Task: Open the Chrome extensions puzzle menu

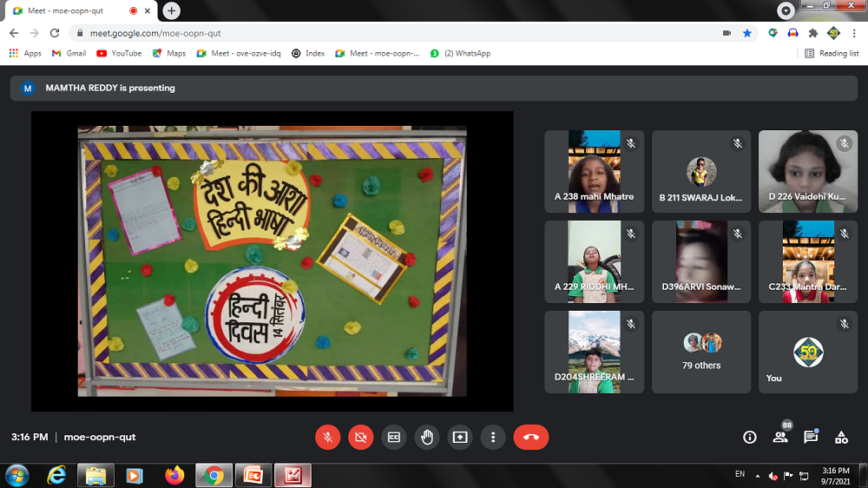Action: pos(812,33)
